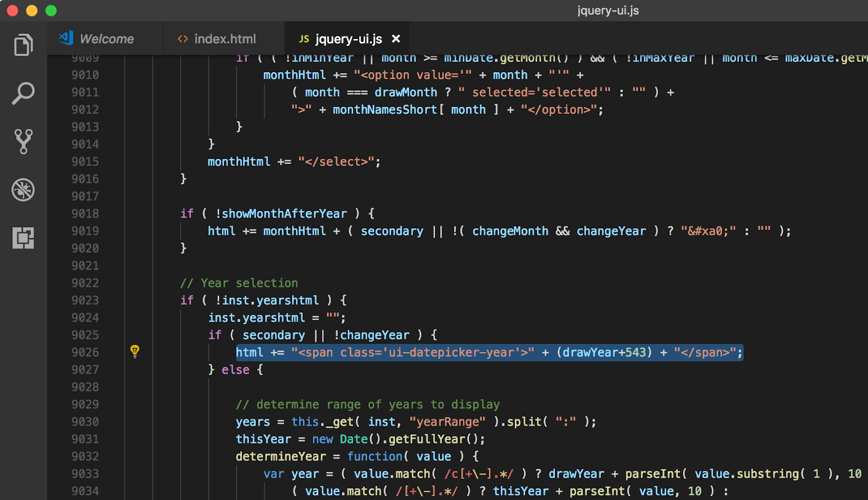The height and width of the screenshot is (500, 868).
Task: Select the jquery-ui.js tab
Action: [348, 39]
